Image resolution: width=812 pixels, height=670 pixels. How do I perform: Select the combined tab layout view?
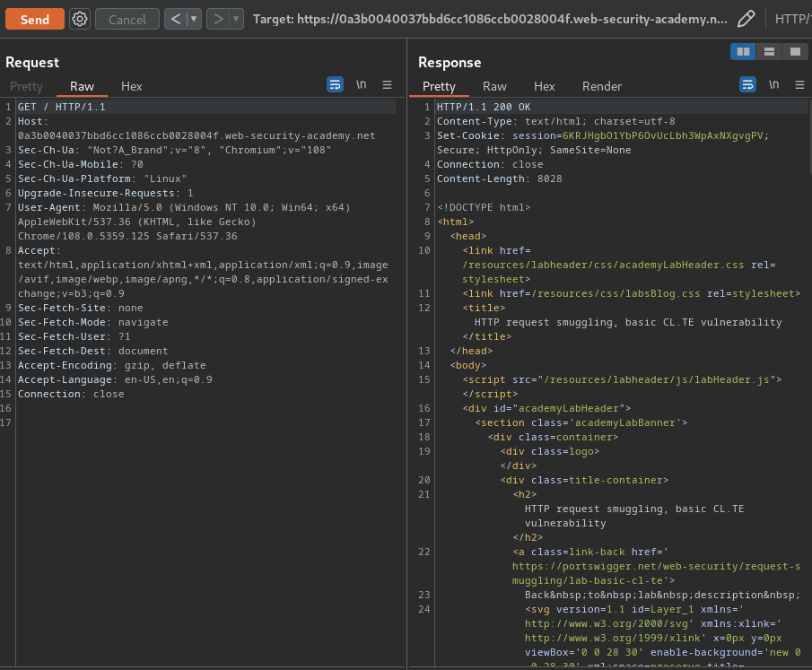(x=795, y=51)
